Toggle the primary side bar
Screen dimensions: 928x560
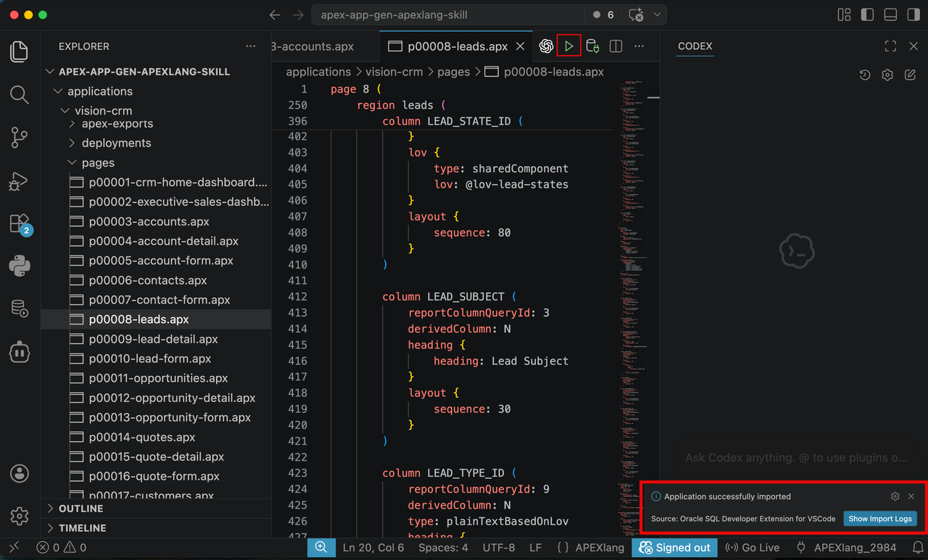pos(867,14)
